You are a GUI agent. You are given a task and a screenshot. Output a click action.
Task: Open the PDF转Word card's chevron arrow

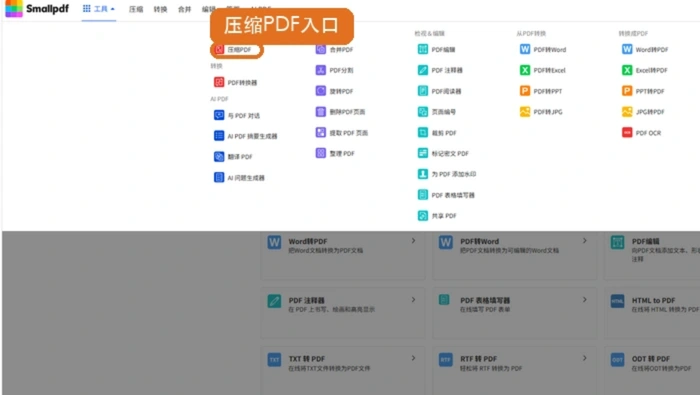[584, 241]
